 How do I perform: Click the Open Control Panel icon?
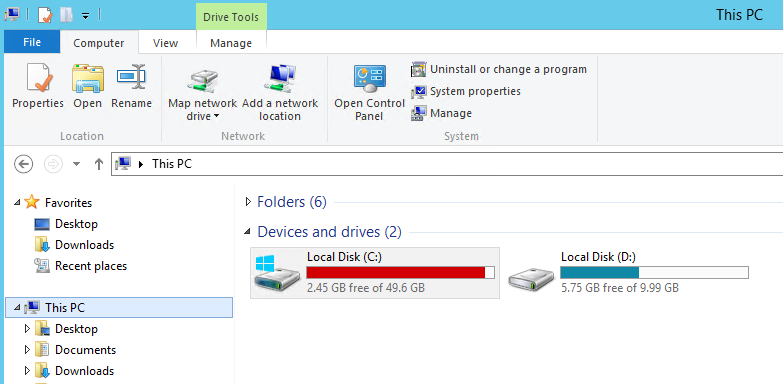tap(370, 78)
